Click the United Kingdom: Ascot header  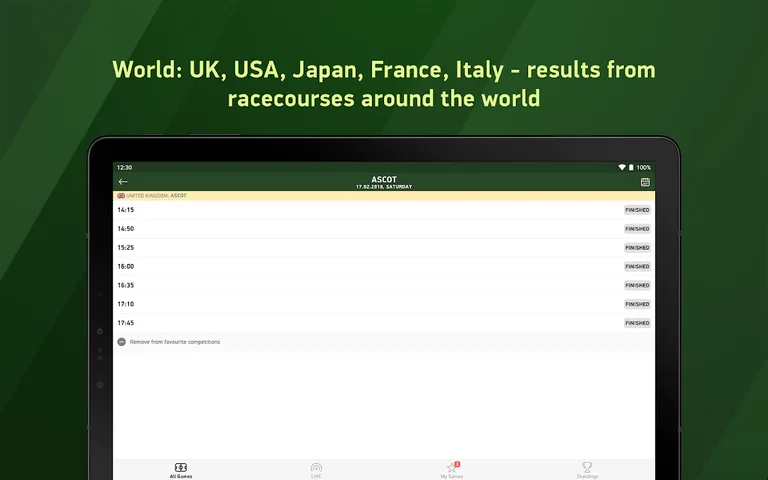point(384,196)
